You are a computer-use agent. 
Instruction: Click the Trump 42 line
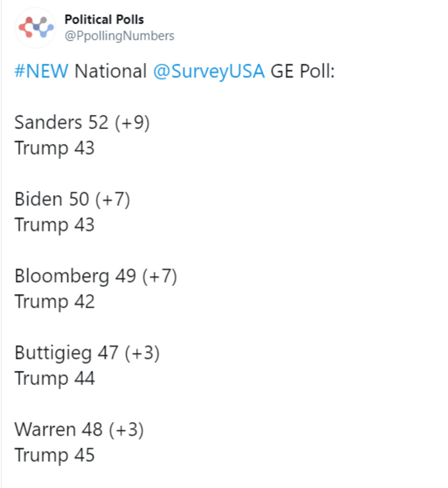(x=54, y=302)
